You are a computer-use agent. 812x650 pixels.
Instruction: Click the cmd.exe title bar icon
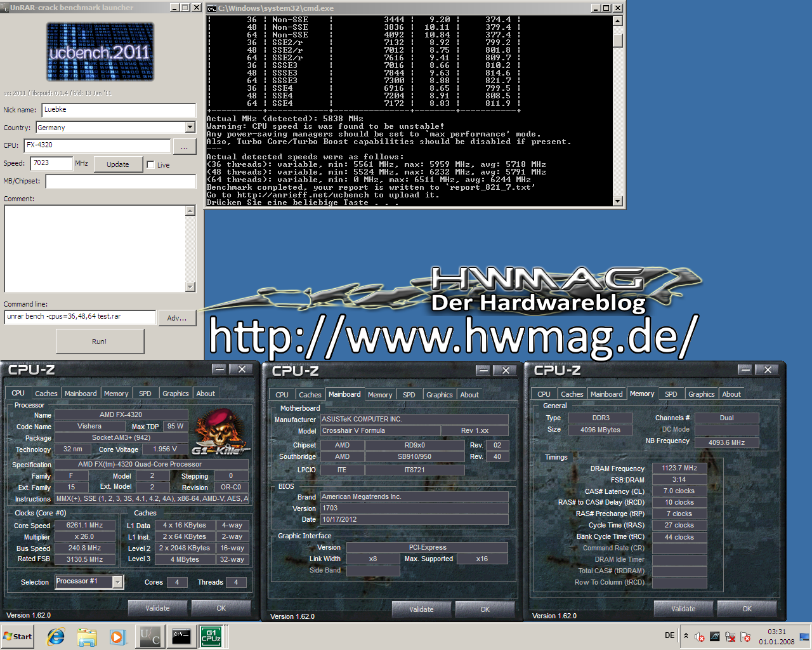pos(212,8)
